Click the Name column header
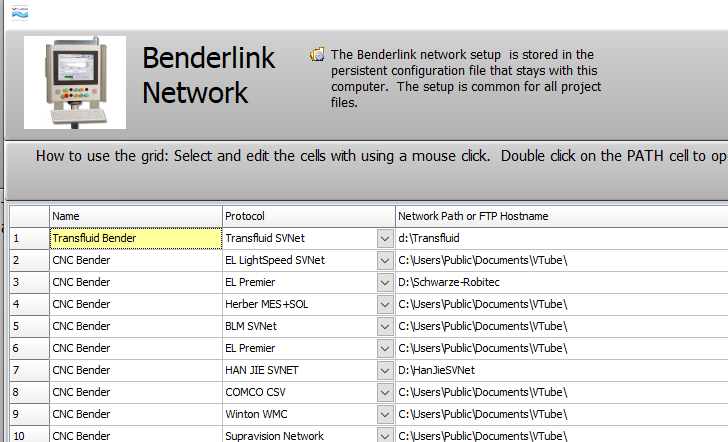The height and width of the screenshot is (442, 728). click(136, 216)
